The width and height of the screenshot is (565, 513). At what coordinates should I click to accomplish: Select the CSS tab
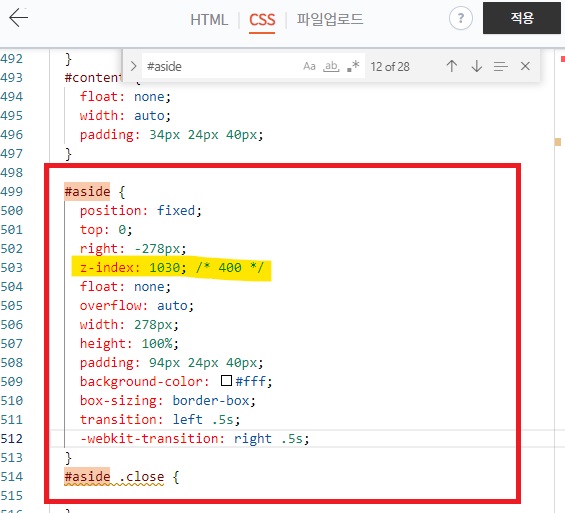click(x=262, y=20)
